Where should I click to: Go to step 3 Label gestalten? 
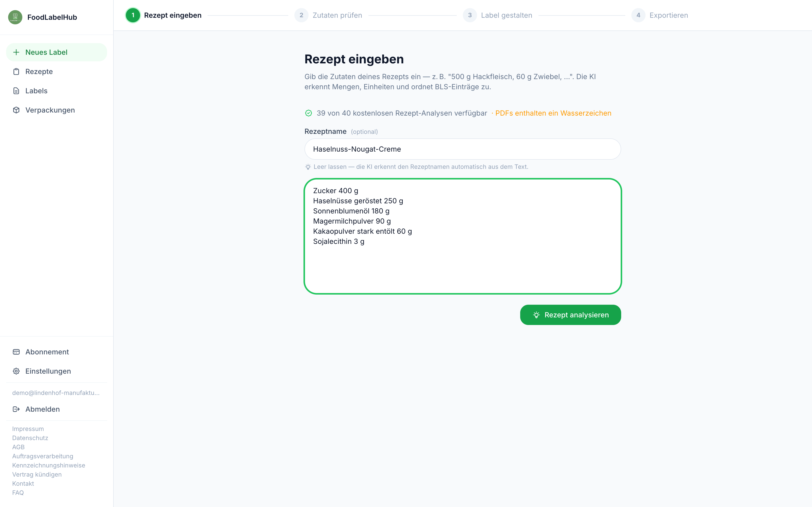coord(497,15)
